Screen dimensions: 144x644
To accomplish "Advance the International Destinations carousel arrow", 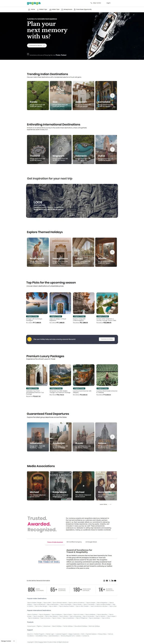I will coord(112,149).
